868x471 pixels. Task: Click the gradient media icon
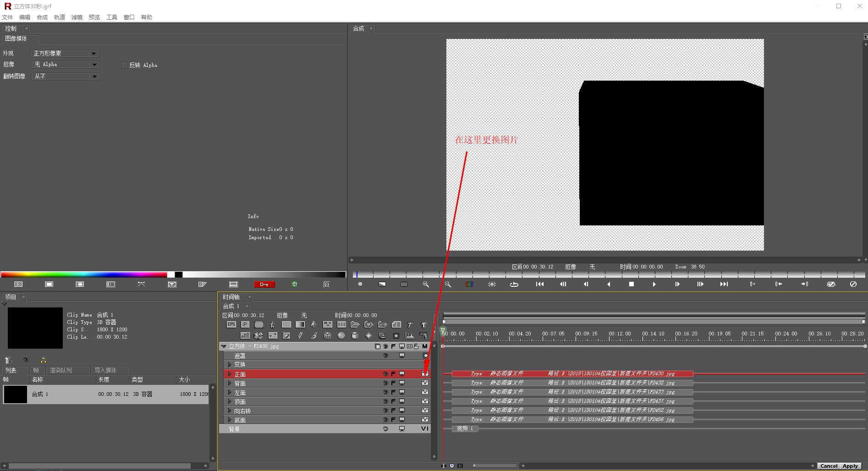300,324
